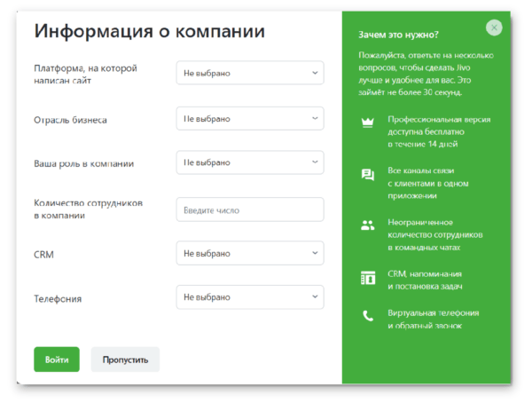
Task: Click the Пожалуйста, ответьте на несколько вопросов paragraph
Action: 426,74
